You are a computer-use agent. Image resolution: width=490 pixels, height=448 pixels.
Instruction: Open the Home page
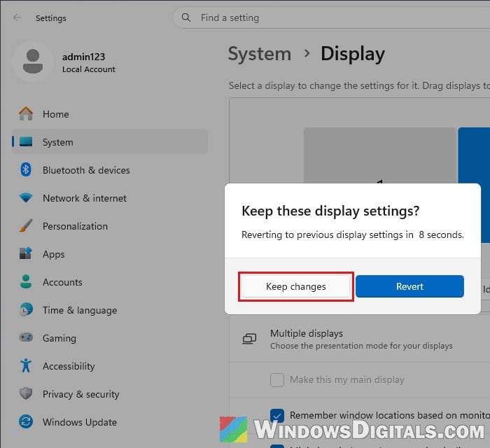tap(110, 113)
